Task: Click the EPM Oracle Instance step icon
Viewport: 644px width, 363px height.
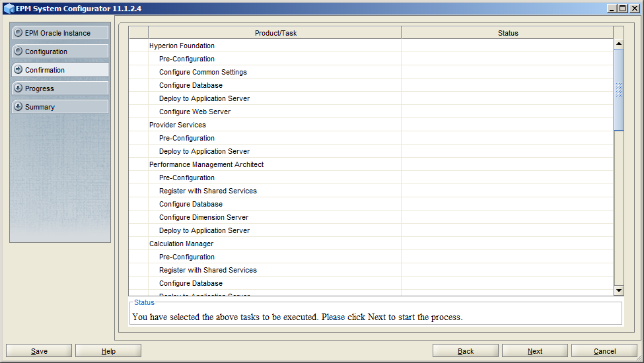Action: pyautogui.click(x=18, y=33)
